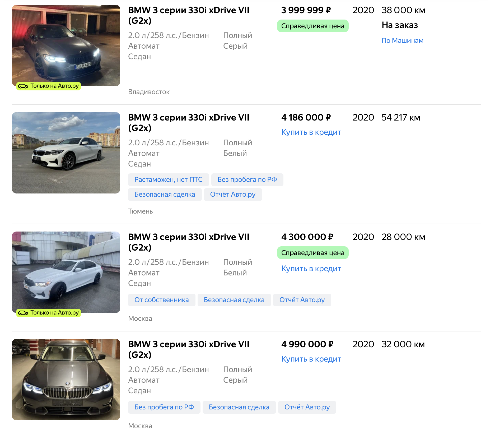The height and width of the screenshot is (434, 504).
Task: Click 'Безопасная сделка' tag on Tyumen listing
Action: (165, 195)
